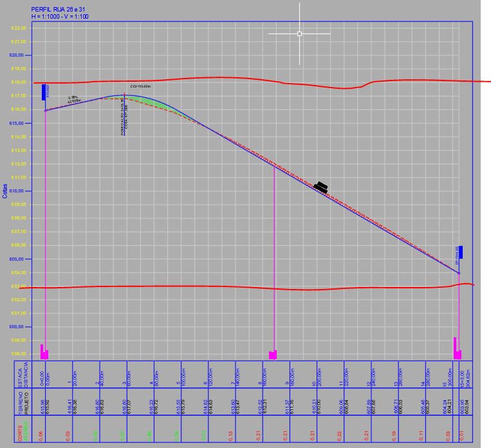The width and height of the screenshot is (491, 448).
Task: Click the 0,19 cut value at station 13
Action: pyautogui.click(x=394, y=436)
